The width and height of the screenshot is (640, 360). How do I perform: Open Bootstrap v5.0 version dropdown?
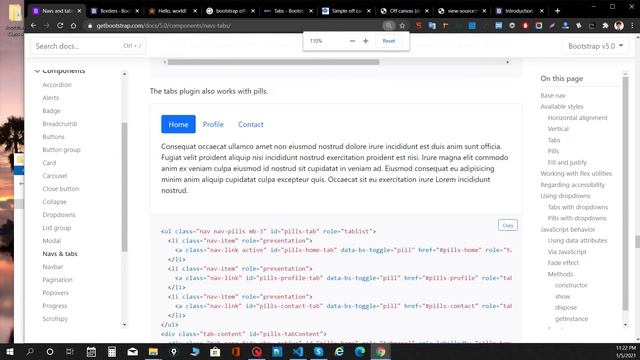[596, 46]
